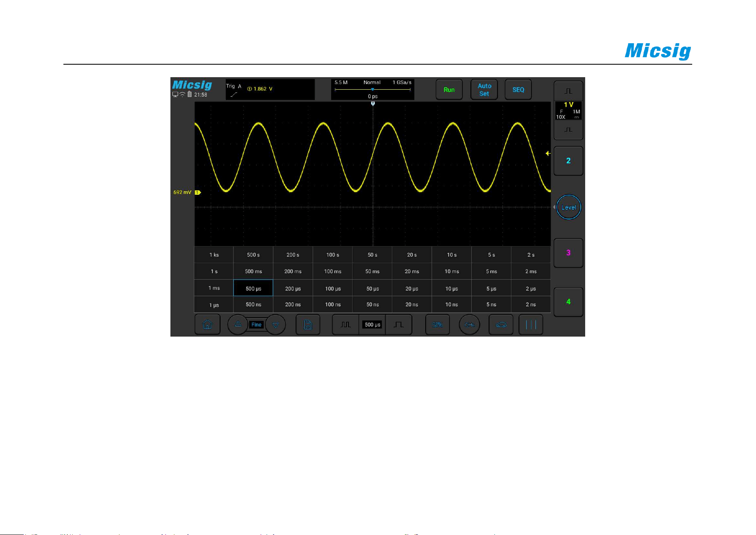Select the 5 ms time base

(x=491, y=272)
